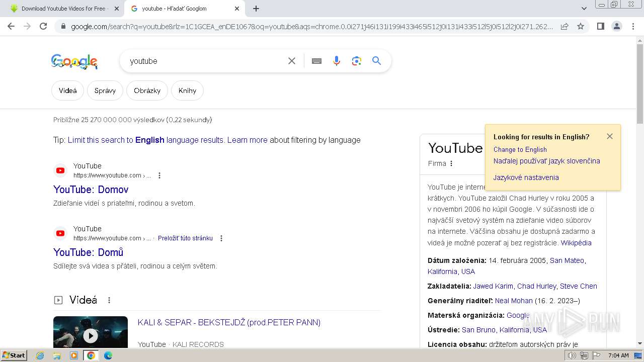This screenshot has height=362, width=644.
Task: Open the YouTube: Domov result
Action: [91, 190]
